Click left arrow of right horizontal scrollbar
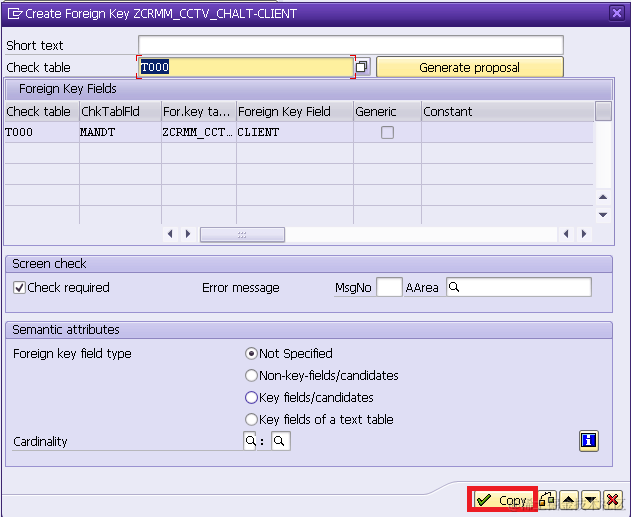Image resolution: width=631 pixels, height=517 pixels. [566, 234]
